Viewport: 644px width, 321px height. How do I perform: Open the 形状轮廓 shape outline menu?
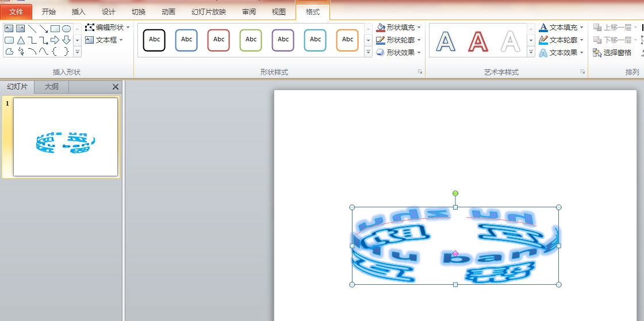point(399,40)
